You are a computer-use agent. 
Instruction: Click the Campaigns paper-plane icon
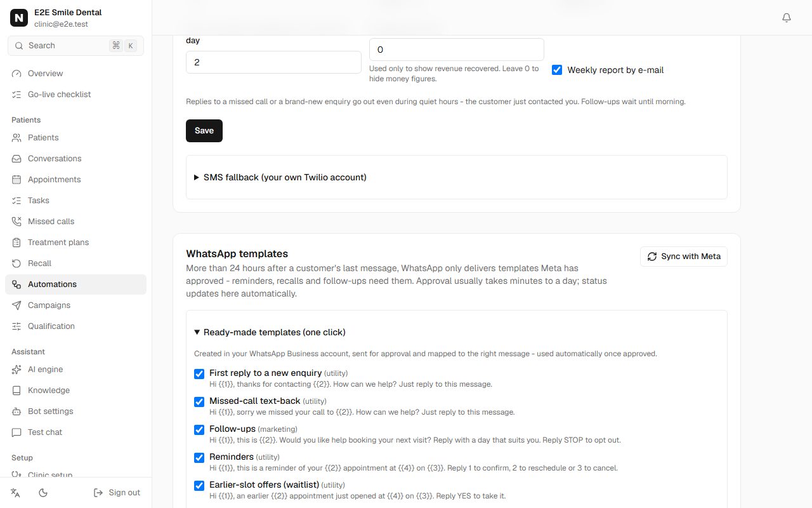click(16, 305)
